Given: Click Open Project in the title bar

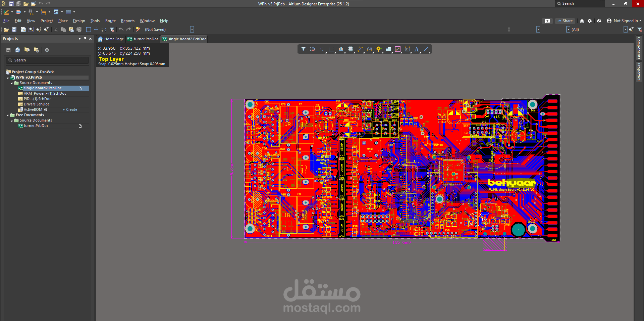Looking at the screenshot, I should click(x=26, y=4).
